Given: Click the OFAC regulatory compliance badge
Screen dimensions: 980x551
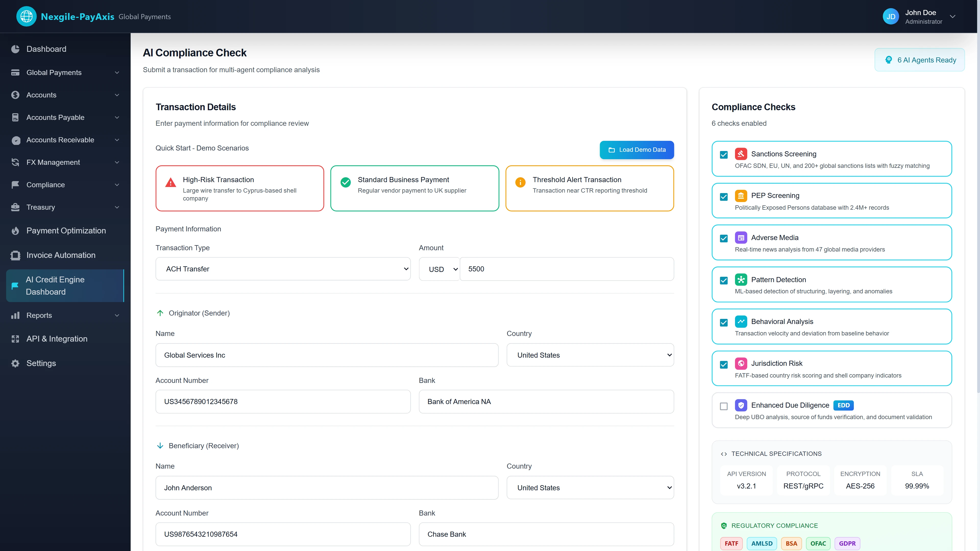Looking at the screenshot, I should (x=818, y=543).
